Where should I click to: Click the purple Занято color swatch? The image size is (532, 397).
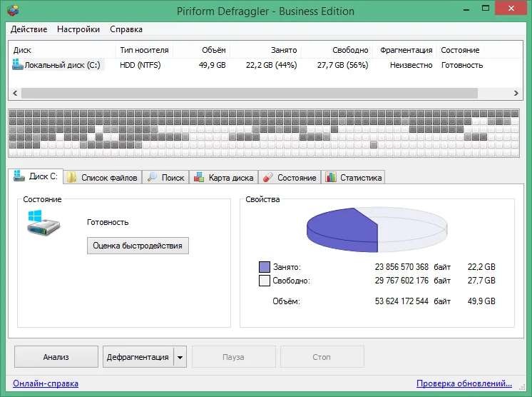(265, 267)
